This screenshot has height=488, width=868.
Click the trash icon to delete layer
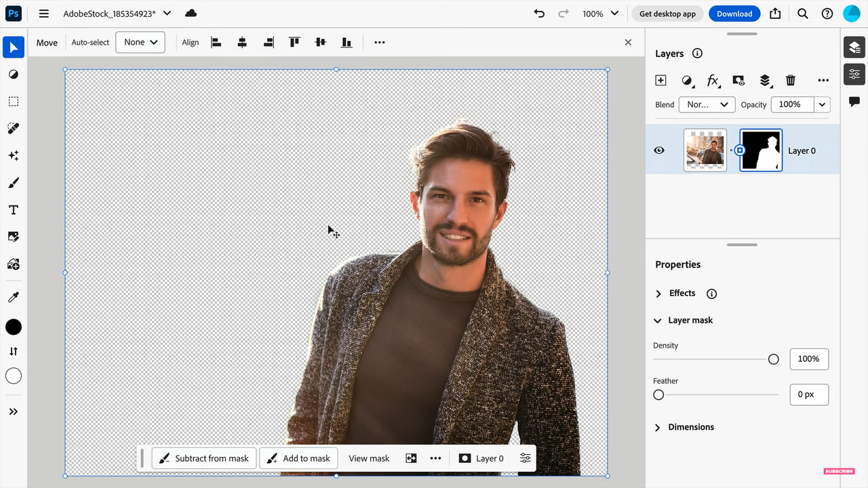tap(791, 81)
